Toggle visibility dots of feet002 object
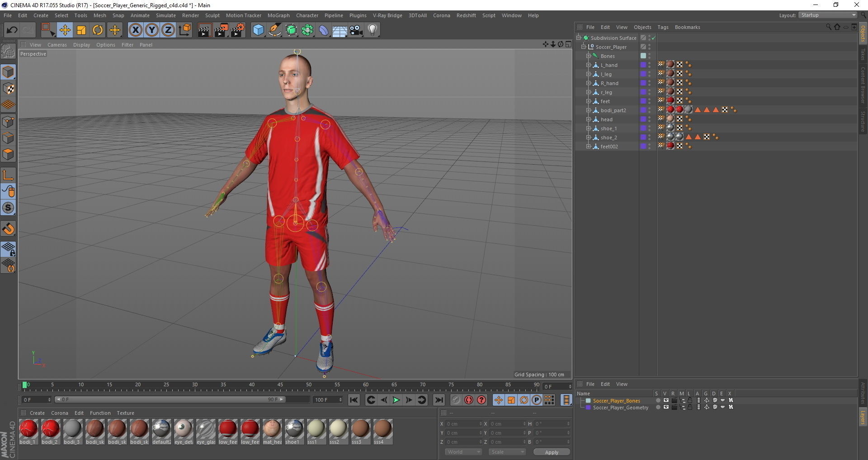868x460 pixels. pos(650,146)
